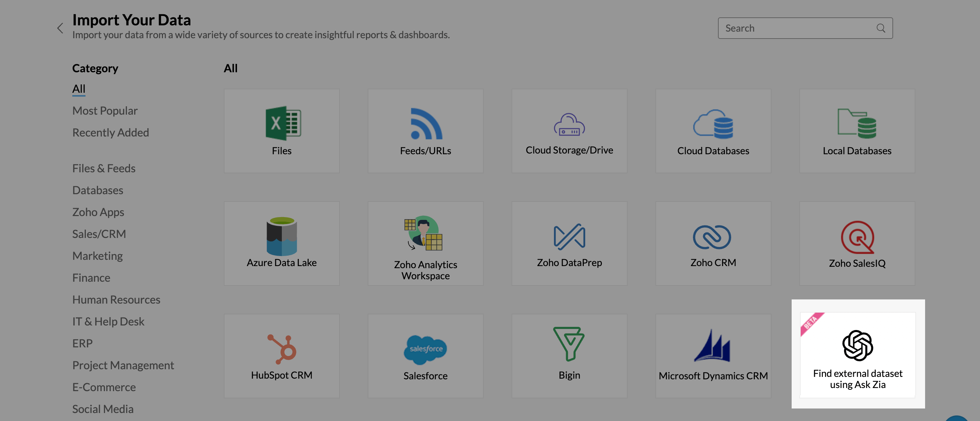Screen dimensions: 980x421
Task: Select the Bigin connector tile
Action: coord(569,356)
